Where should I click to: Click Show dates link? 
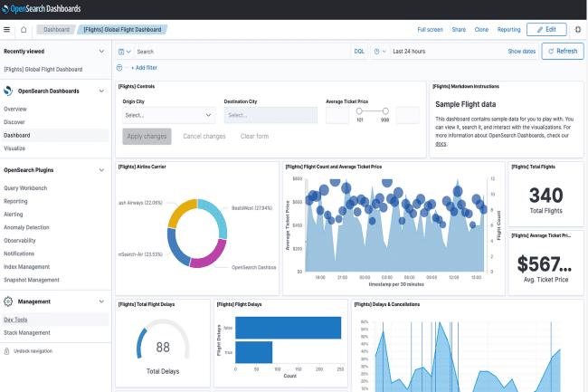click(522, 52)
